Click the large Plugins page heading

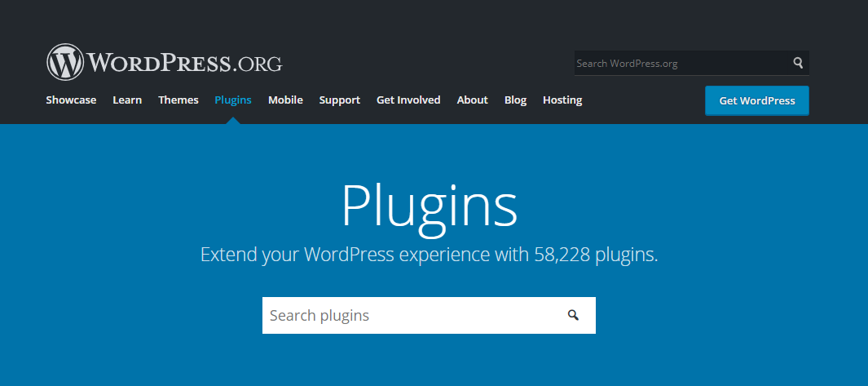click(x=429, y=205)
